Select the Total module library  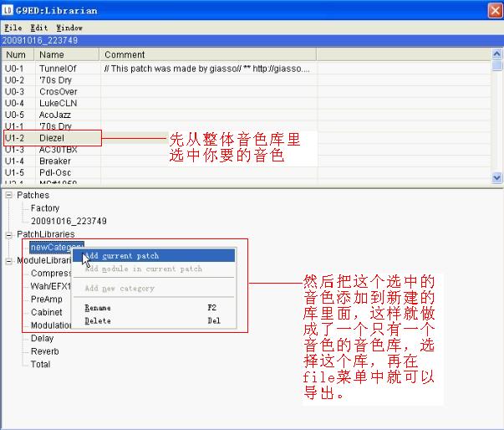(40, 365)
